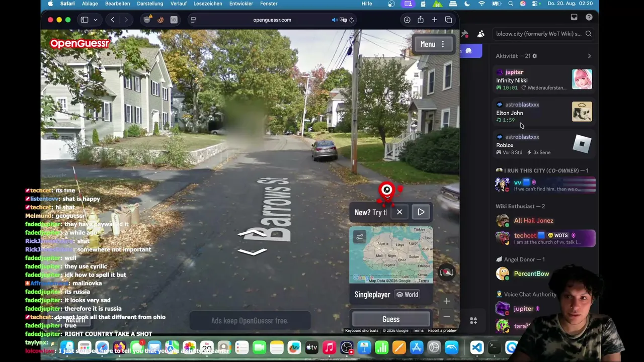Open the Street View Keyboard shortcuts link
Image resolution: width=644 pixels, height=362 pixels.
coord(362,330)
